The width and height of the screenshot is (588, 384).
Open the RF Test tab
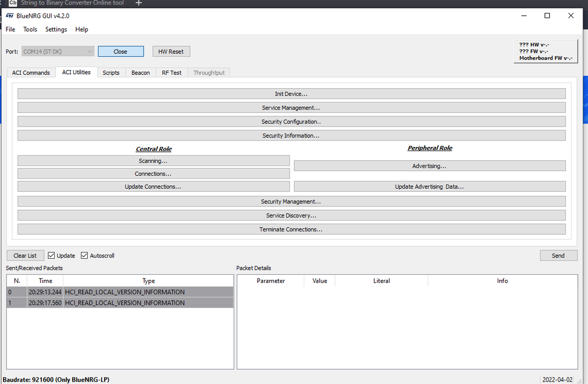(x=172, y=73)
